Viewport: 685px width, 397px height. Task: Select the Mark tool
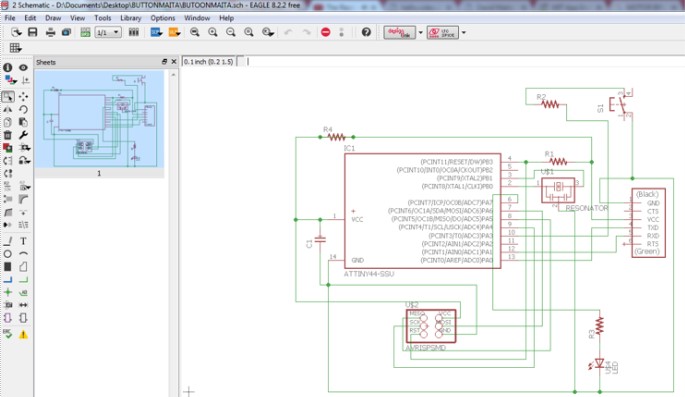click(x=25, y=80)
